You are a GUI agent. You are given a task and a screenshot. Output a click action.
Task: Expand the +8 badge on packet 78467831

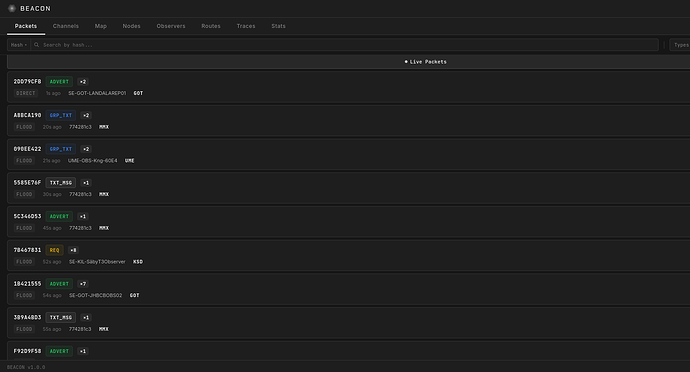(x=73, y=250)
